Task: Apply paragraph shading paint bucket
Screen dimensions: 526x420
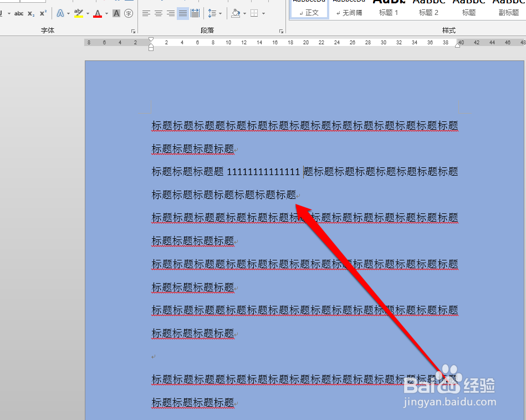Action: pyautogui.click(x=236, y=13)
